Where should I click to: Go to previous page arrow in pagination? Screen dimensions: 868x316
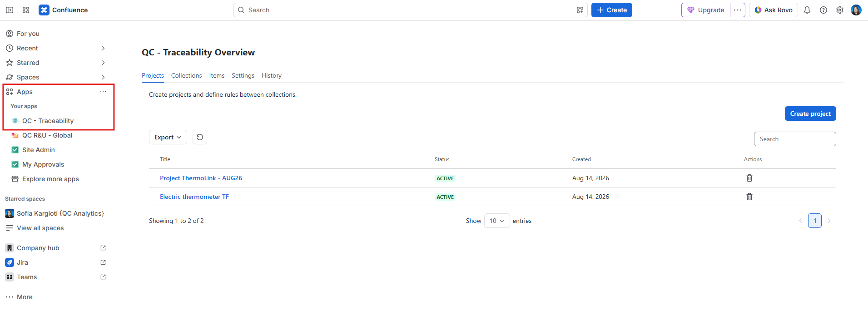(801, 221)
